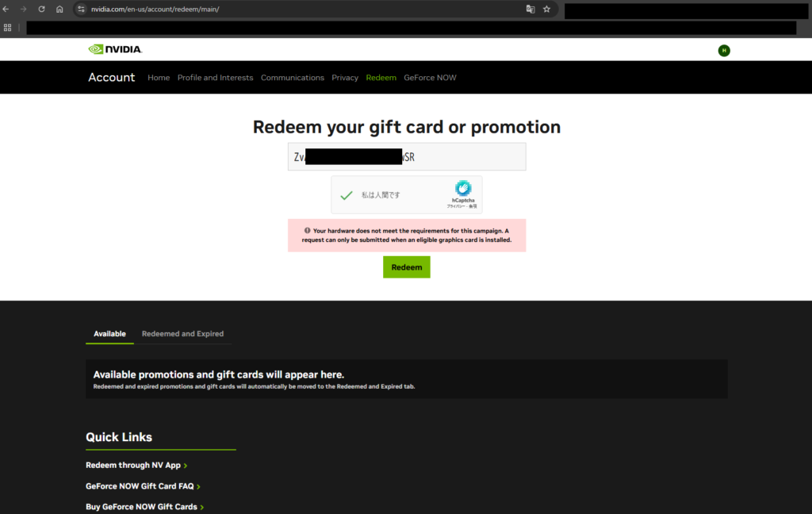Expand Buy GeForce NOW Gift Cards chevron
The width and height of the screenshot is (812, 514).
click(202, 508)
